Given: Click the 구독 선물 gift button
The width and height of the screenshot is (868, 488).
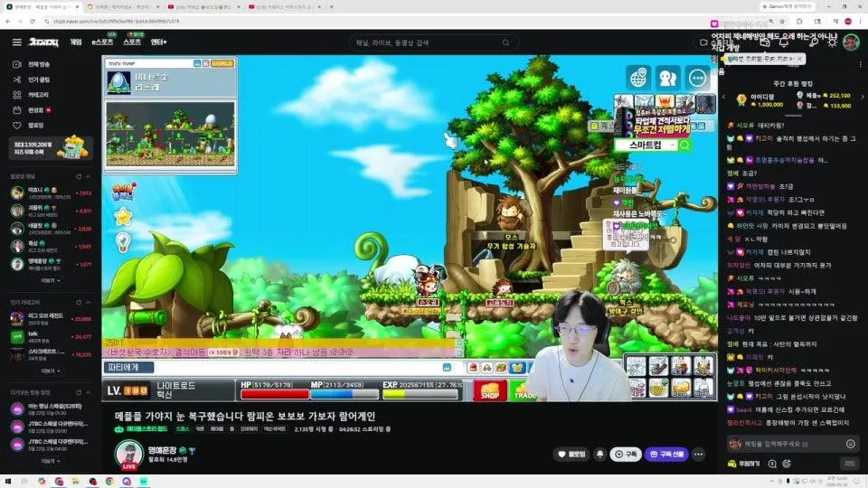Looking at the screenshot, I should 666,455.
